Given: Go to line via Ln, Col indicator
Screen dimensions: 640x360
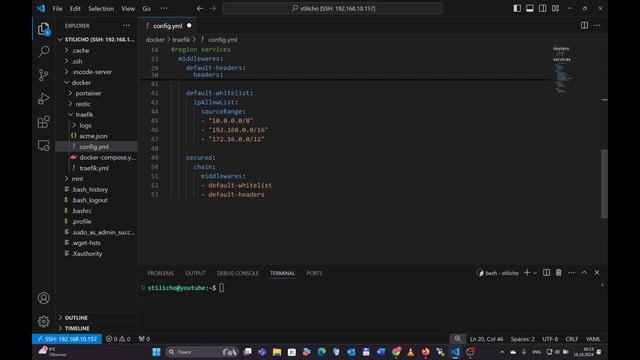Looking at the screenshot, I should (x=486, y=339).
